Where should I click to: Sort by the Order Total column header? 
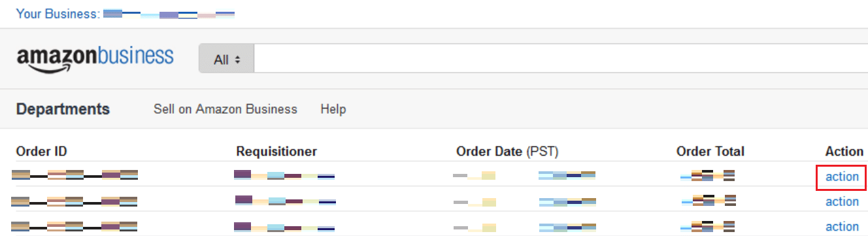tap(710, 152)
